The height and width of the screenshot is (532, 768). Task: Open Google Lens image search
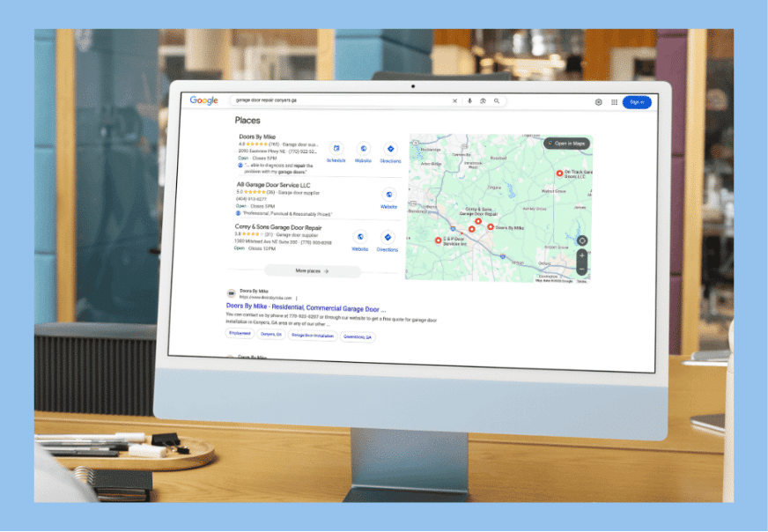click(x=483, y=101)
